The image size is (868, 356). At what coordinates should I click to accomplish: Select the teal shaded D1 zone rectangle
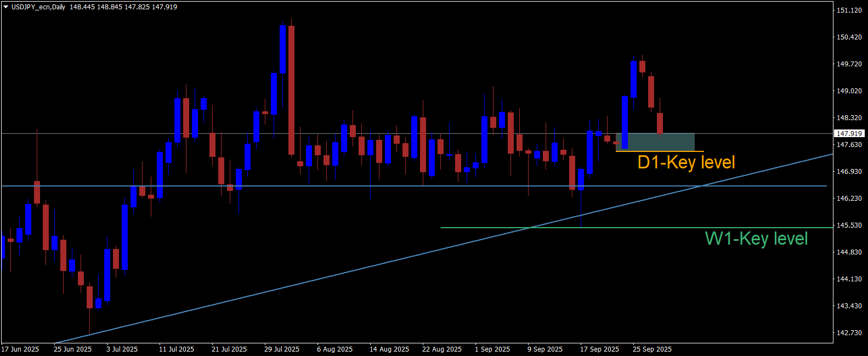655,142
